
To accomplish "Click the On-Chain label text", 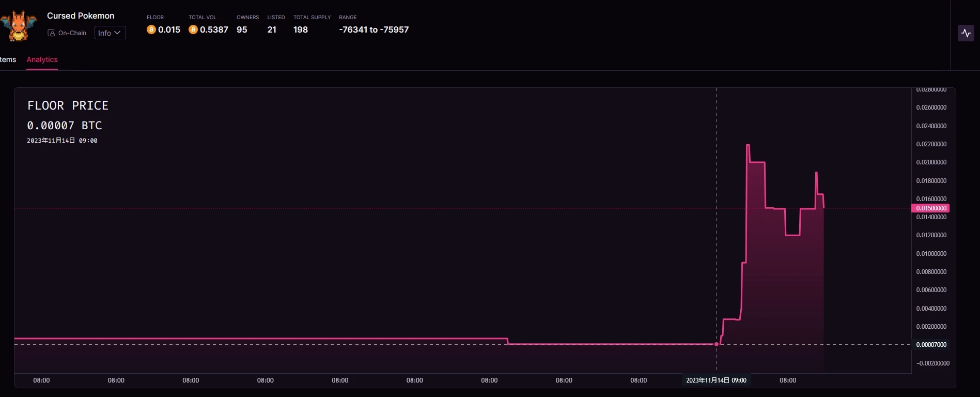I will click(x=72, y=33).
